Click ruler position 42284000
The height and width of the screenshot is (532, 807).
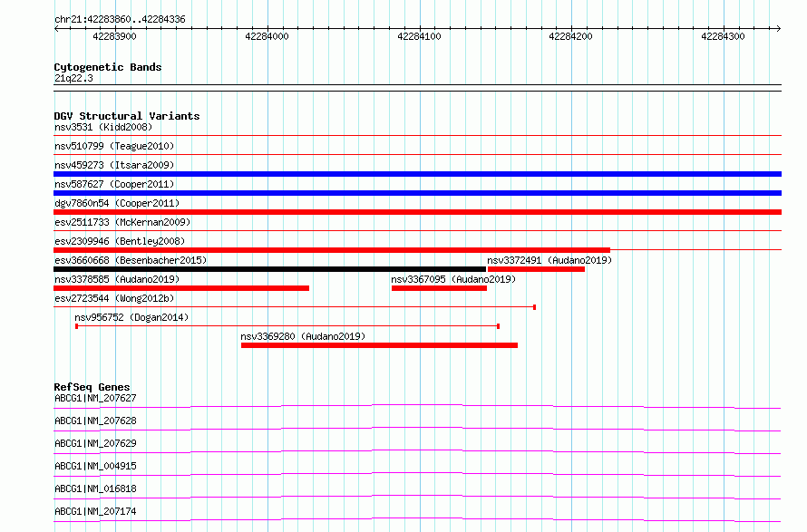click(x=267, y=36)
